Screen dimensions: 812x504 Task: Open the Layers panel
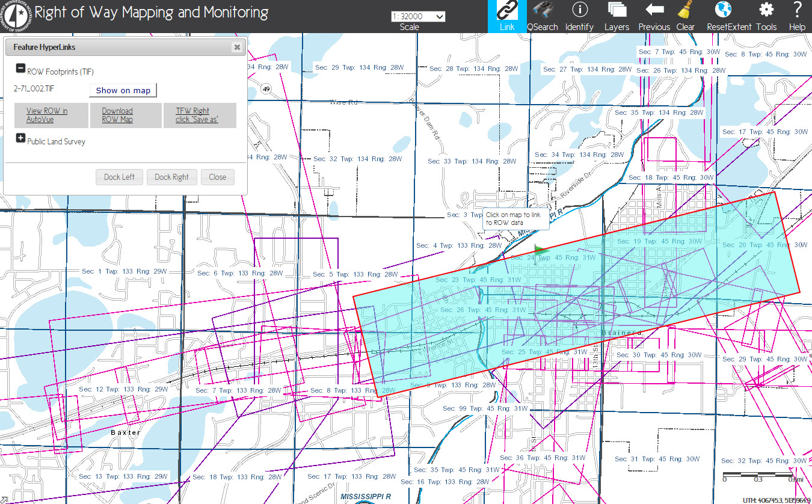pyautogui.click(x=617, y=16)
